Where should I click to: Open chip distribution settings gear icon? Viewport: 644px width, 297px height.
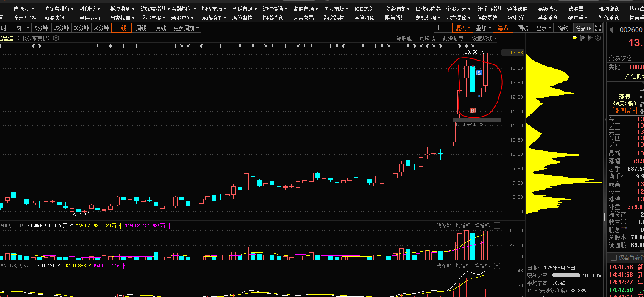(x=598, y=38)
